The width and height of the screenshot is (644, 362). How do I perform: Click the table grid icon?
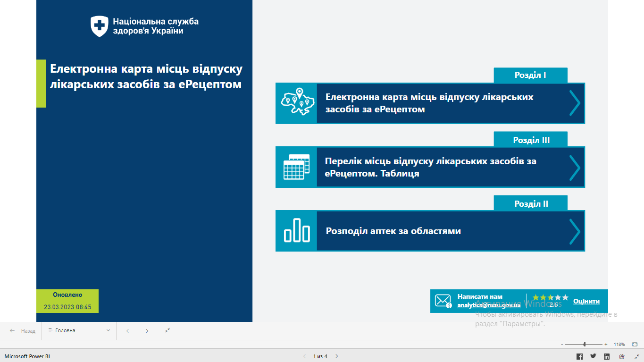coord(296,167)
